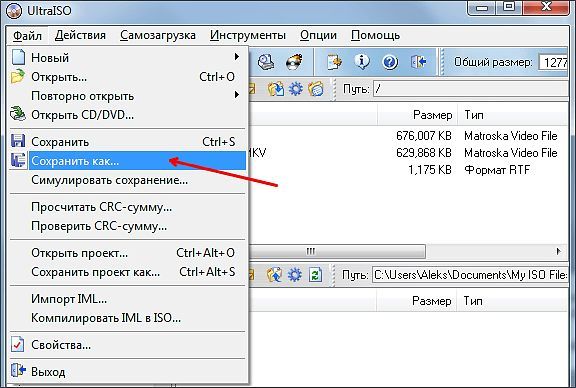Click the lower Путь field with the C:\Users\Aleks path
The height and width of the screenshot is (388, 576).
tap(470, 275)
